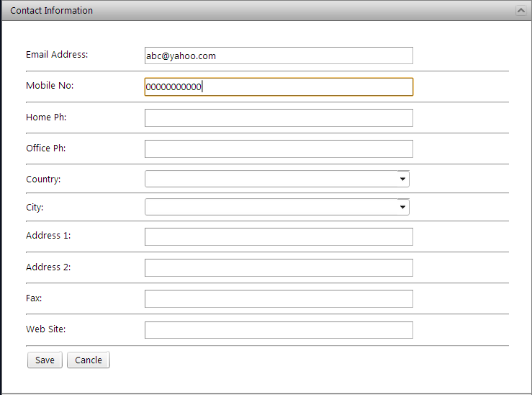Collapse the Contact Information panel
Screen dimensions: 532x395
[x=521, y=11]
